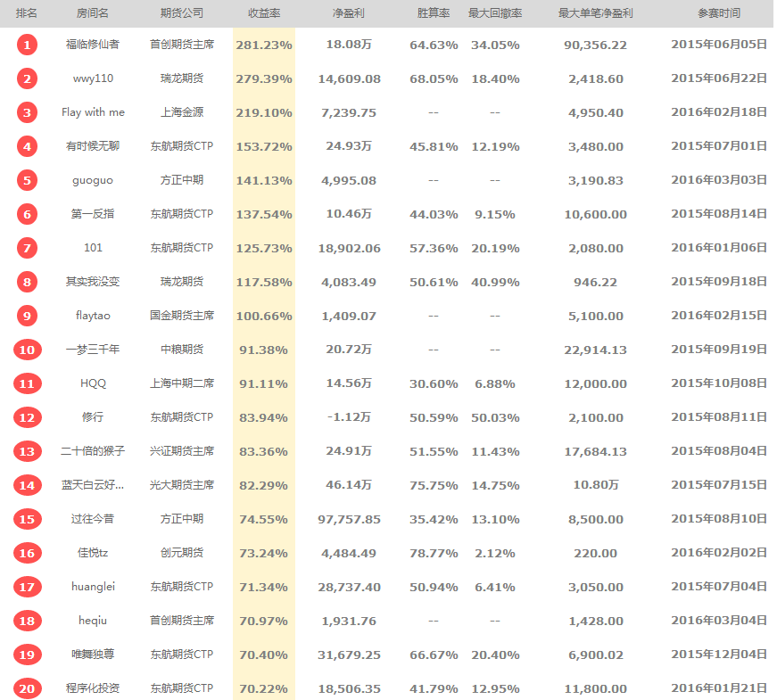Sort by the 最大单笔净盈利 column header
777x700 pixels.
[x=596, y=13]
